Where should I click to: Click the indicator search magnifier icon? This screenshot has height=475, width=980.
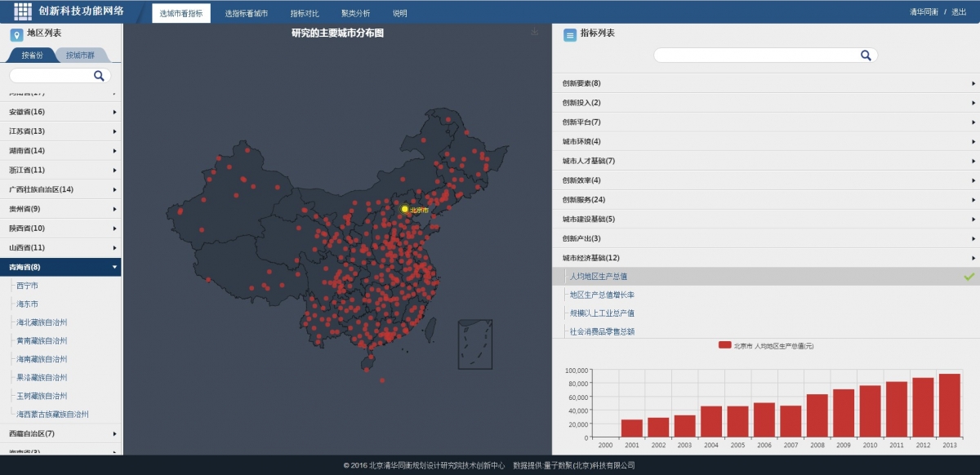coord(866,55)
